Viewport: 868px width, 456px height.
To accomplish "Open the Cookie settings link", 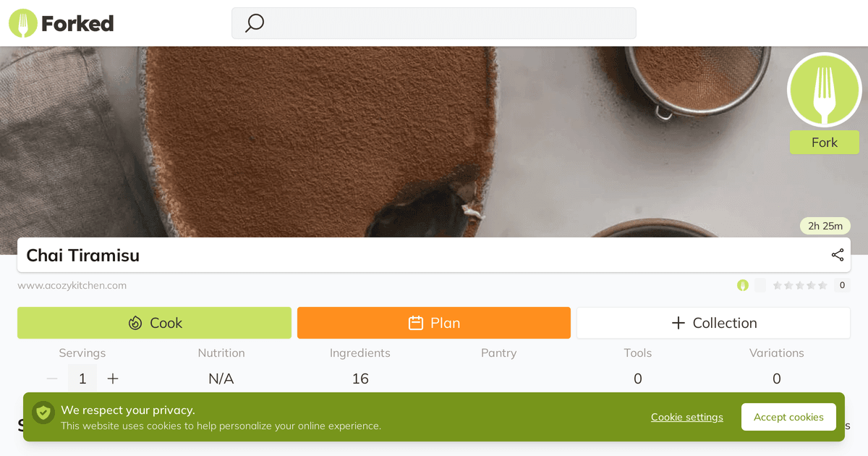I will 687,417.
